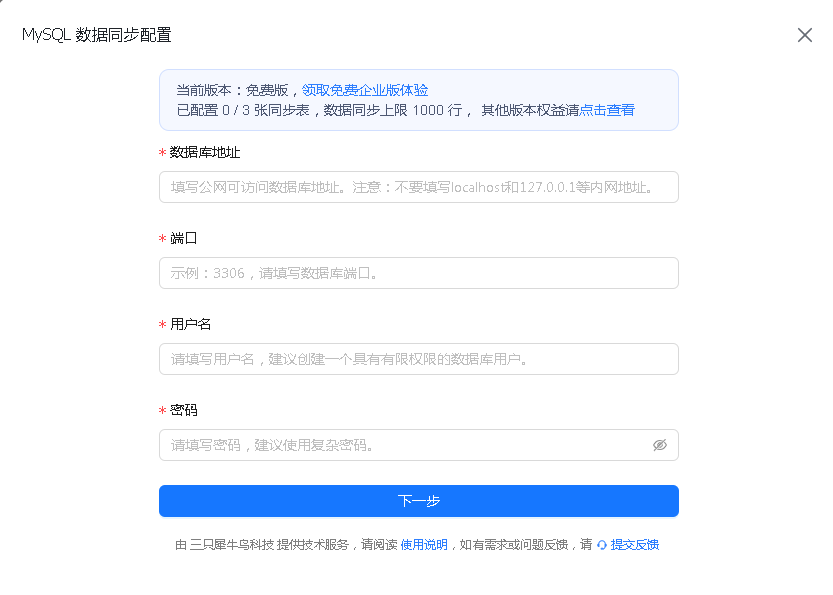
Task: Open the 使用说明 documentation link
Action: (422, 544)
